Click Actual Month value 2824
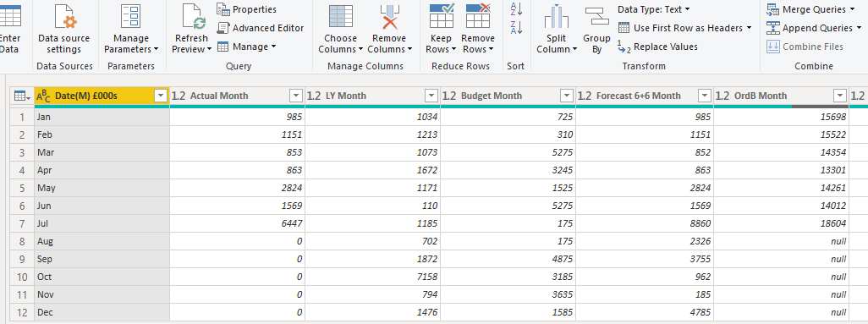The width and height of the screenshot is (868, 324). (237, 188)
